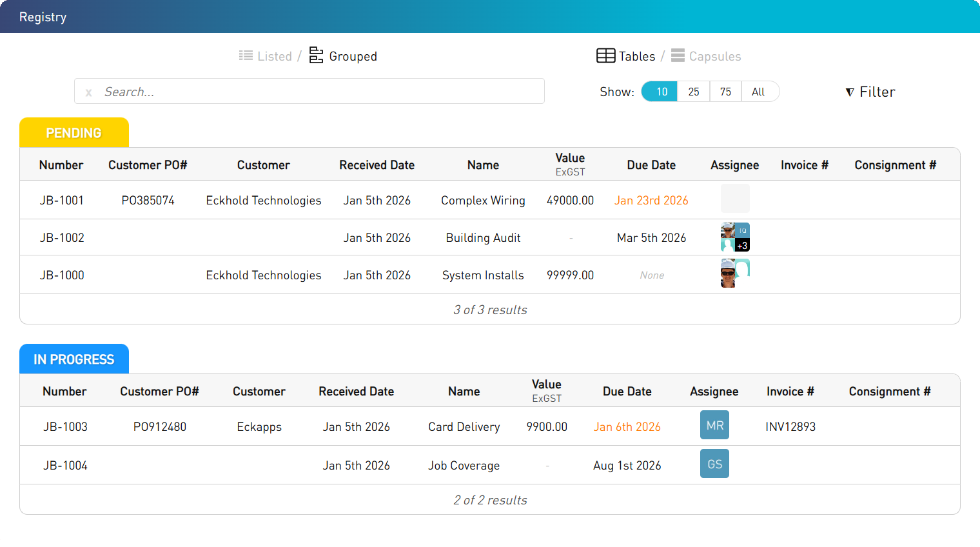Click the MR assignee avatar

click(x=714, y=425)
